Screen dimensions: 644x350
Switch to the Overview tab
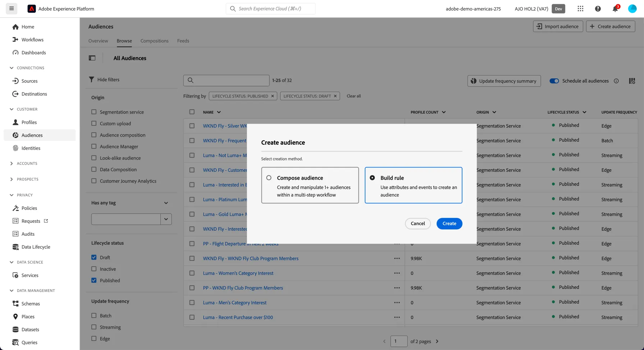[98, 41]
